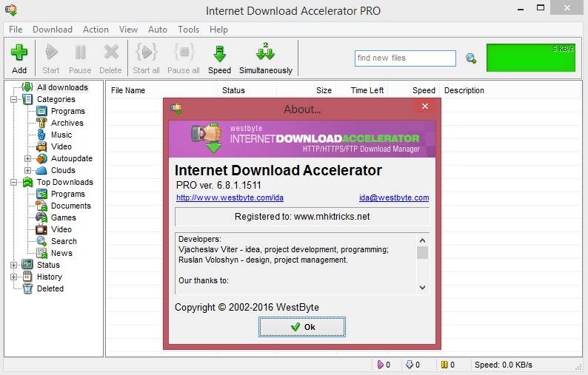The image size is (588, 375).
Task: Select the Deleted trash node
Action: click(50, 288)
